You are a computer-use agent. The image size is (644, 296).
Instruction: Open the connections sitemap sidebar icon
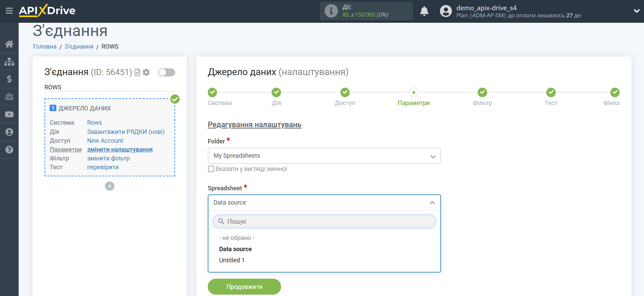pyautogui.click(x=9, y=62)
